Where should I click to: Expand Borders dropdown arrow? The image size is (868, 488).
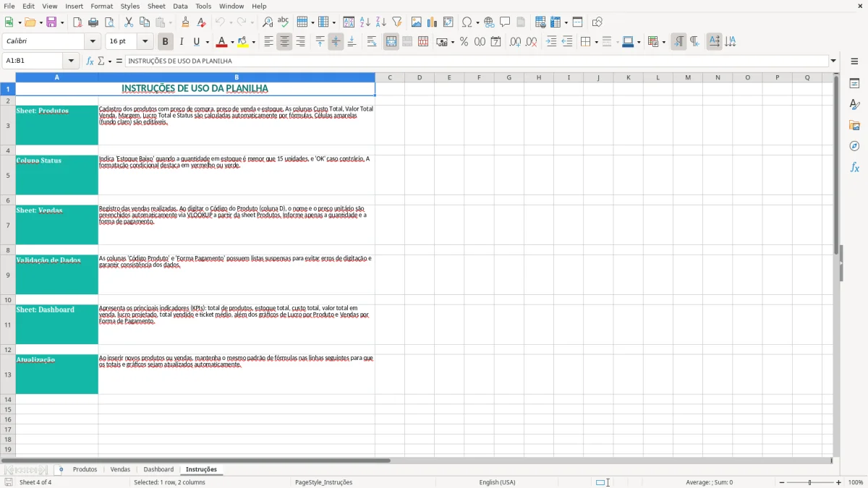[x=596, y=42]
